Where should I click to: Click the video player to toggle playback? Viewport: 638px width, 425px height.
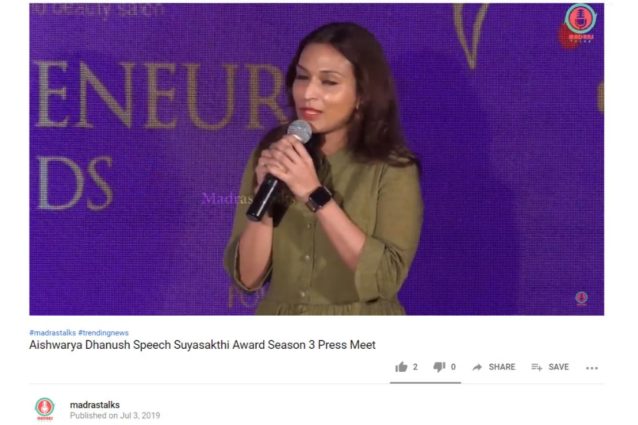[317, 159]
